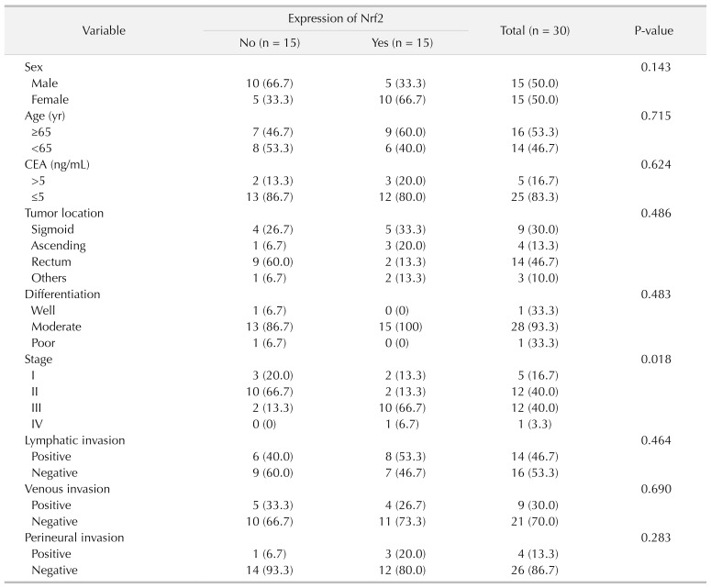Viewport: 711px width, 588px height.
Task: Click the 'Age (yr)' row label
Action: point(46,116)
